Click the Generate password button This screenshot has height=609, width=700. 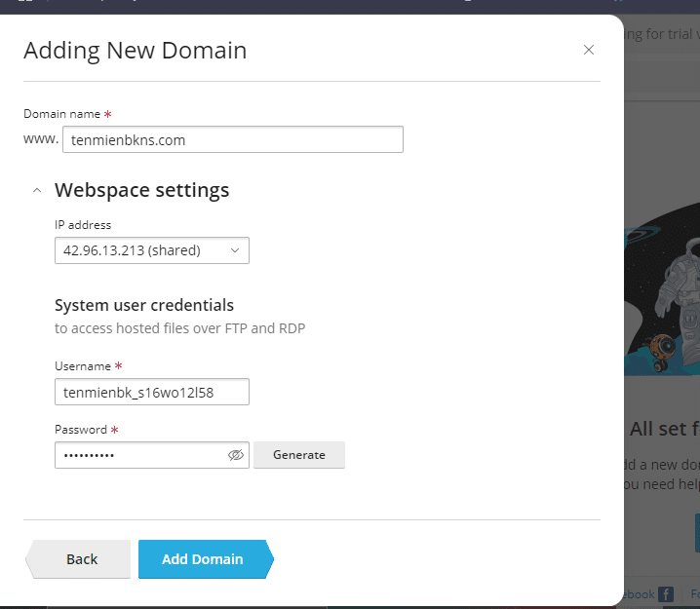coord(298,455)
